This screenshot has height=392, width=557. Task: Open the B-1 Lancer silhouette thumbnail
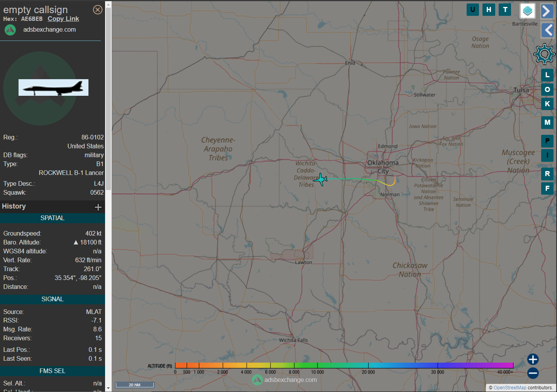tap(53, 87)
